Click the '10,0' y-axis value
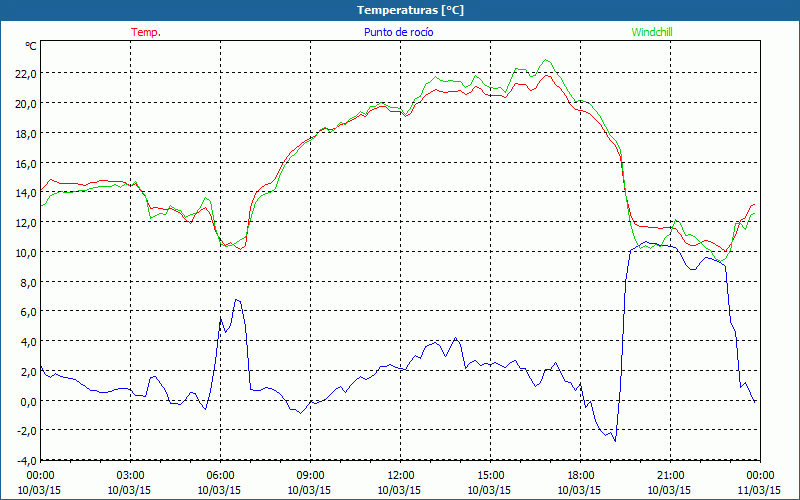This screenshot has height=500, width=800. click(x=27, y=253)
